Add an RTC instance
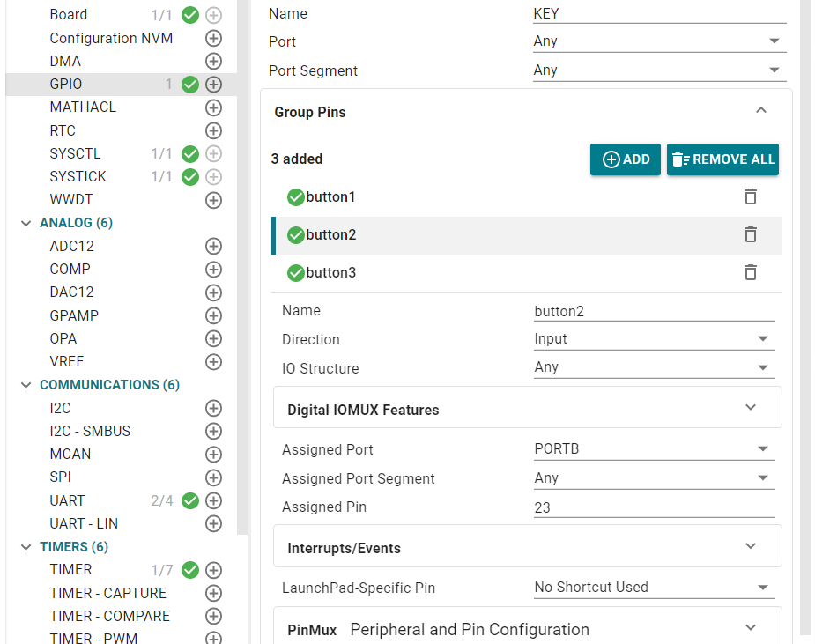 (213, 130)
